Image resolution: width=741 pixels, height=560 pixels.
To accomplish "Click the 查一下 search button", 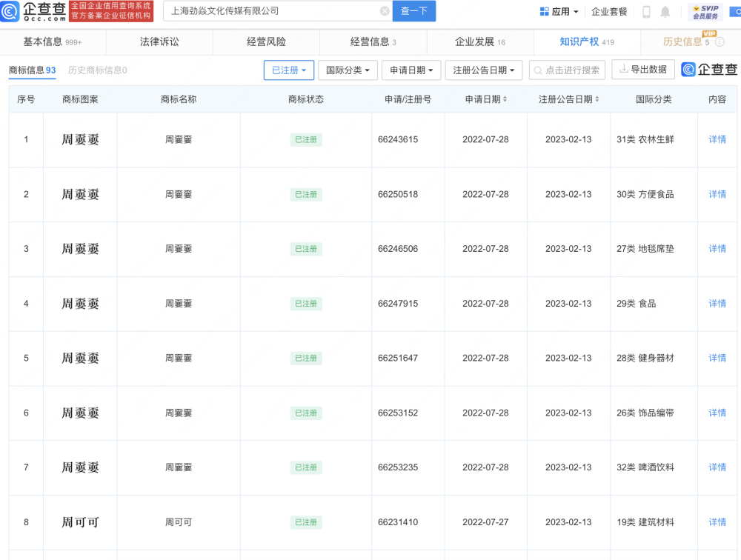I will pos(414,11).
